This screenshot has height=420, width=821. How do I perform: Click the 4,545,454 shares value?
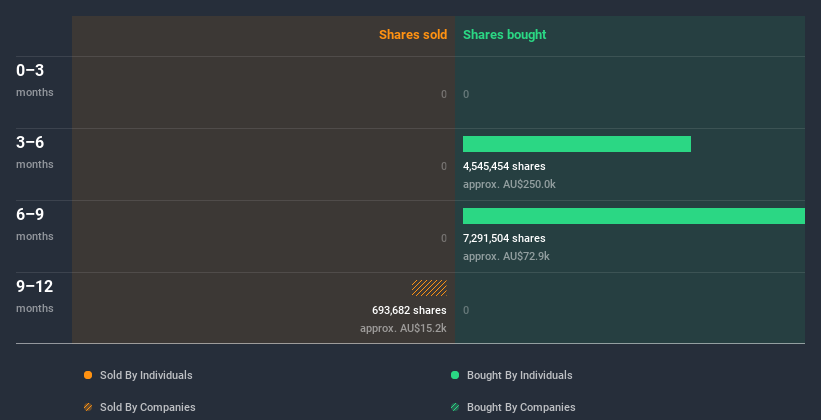tap(504, 166)
